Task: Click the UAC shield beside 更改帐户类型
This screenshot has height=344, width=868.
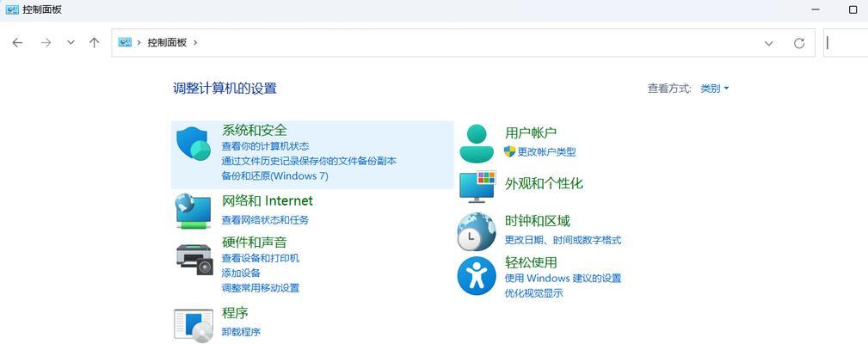Action: (510, 151)
